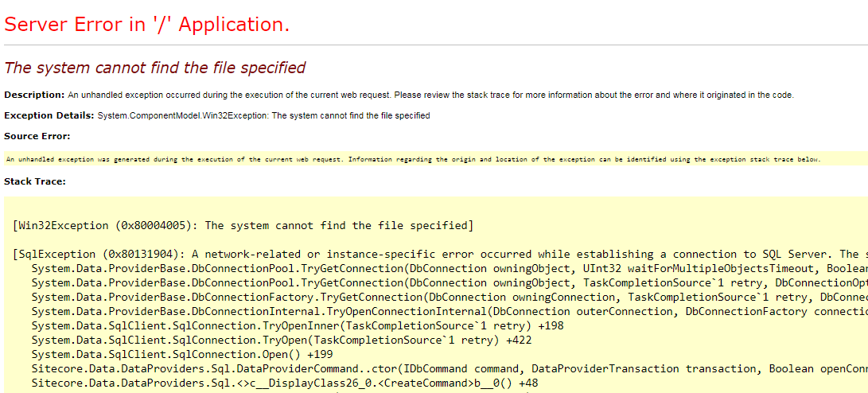Click the 'Server Error in '/' Application.' heading

pos(146,25)
